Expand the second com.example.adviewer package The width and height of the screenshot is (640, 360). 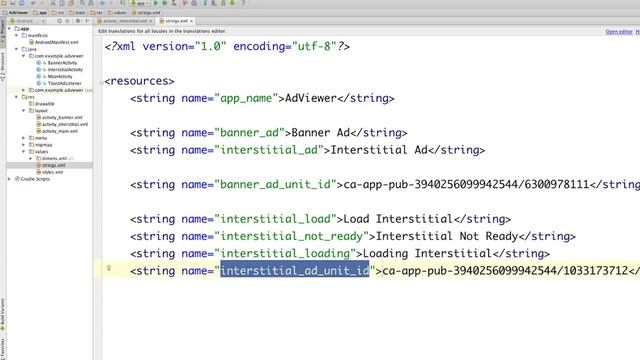coord(23,90)
